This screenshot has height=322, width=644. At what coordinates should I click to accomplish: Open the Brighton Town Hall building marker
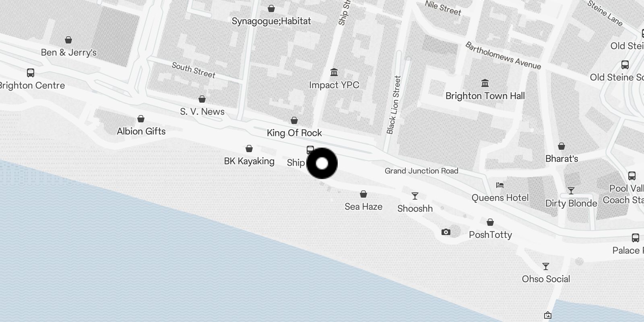tap(485, 83)
